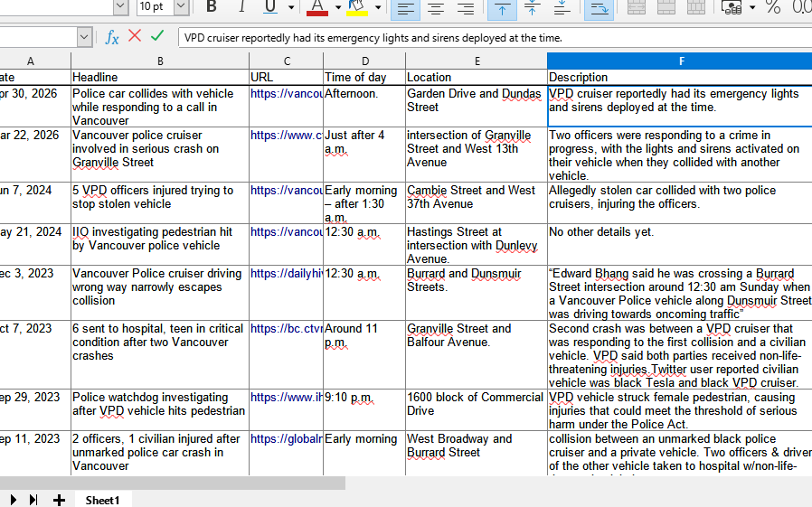Select column E header
Viewport: 812px width, 507px height.
click(477, 61)
